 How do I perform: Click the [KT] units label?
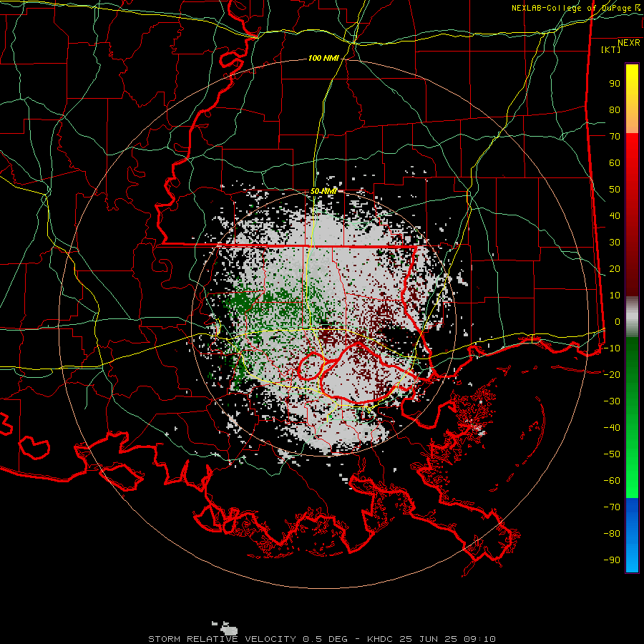click(610, 49)
